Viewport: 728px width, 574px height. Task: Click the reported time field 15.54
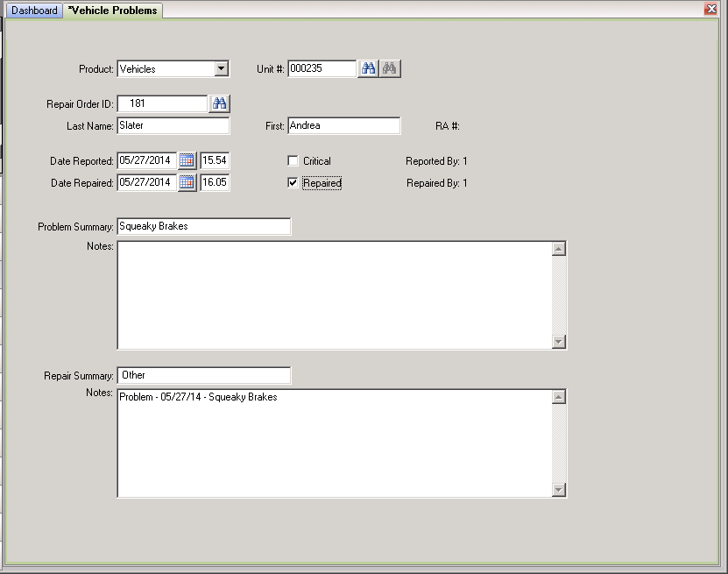click(215, 160)
